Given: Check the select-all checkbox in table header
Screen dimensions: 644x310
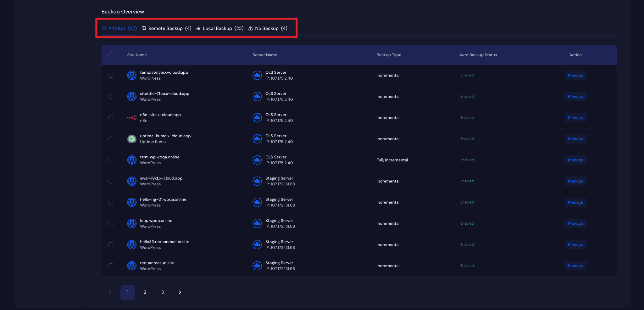Looking at the screenshot, I should [111, 55].
